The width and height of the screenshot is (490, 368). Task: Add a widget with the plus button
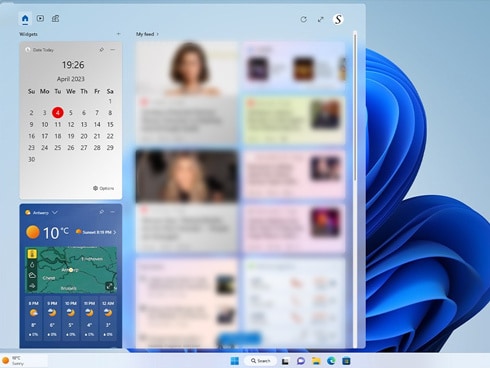118,34
